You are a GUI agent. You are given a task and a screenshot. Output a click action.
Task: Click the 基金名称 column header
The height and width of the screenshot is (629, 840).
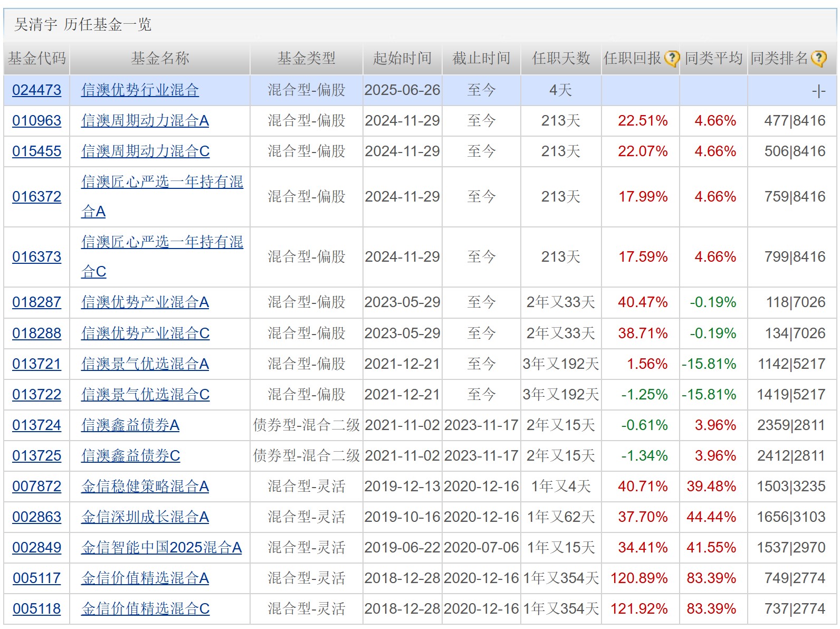tap(160, 59)
